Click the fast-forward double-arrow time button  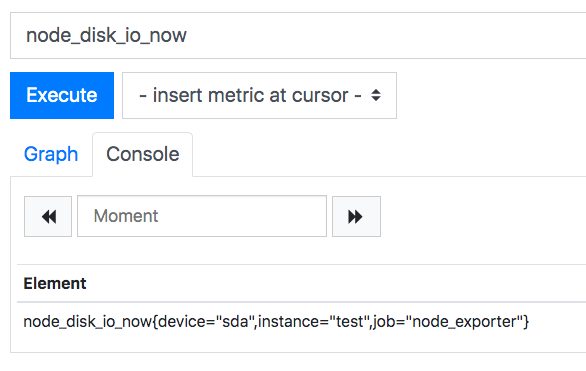[356, 216]
